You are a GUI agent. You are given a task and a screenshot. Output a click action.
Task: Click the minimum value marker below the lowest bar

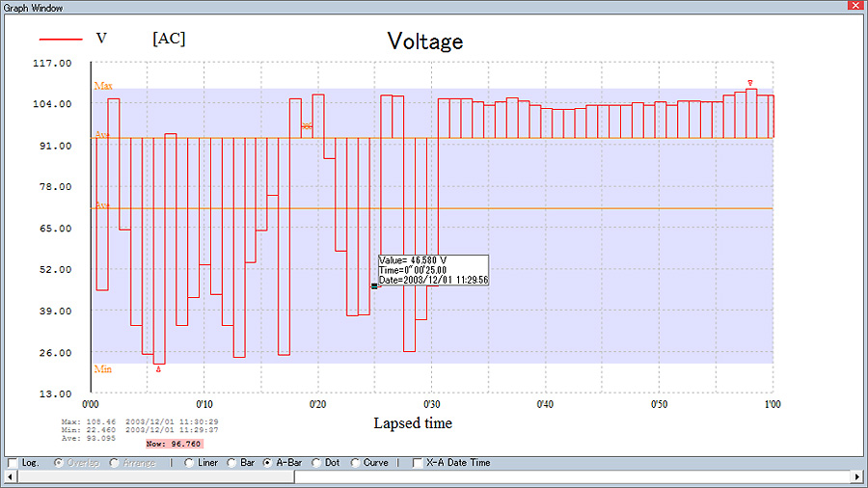click(x=158, y=369)
